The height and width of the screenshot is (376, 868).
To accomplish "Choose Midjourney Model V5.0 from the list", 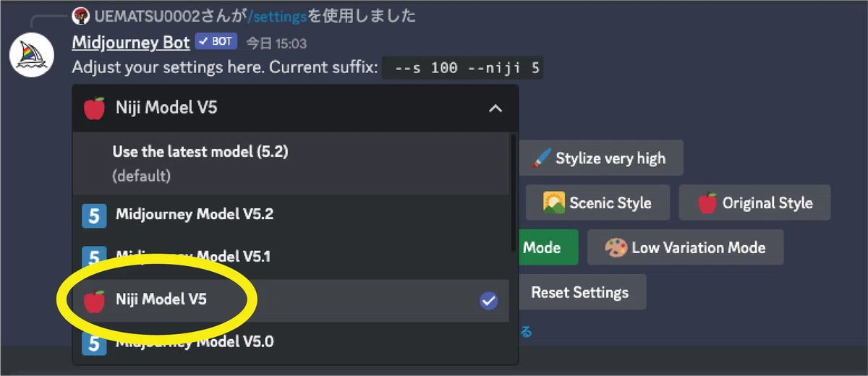I will coord(291,342).
